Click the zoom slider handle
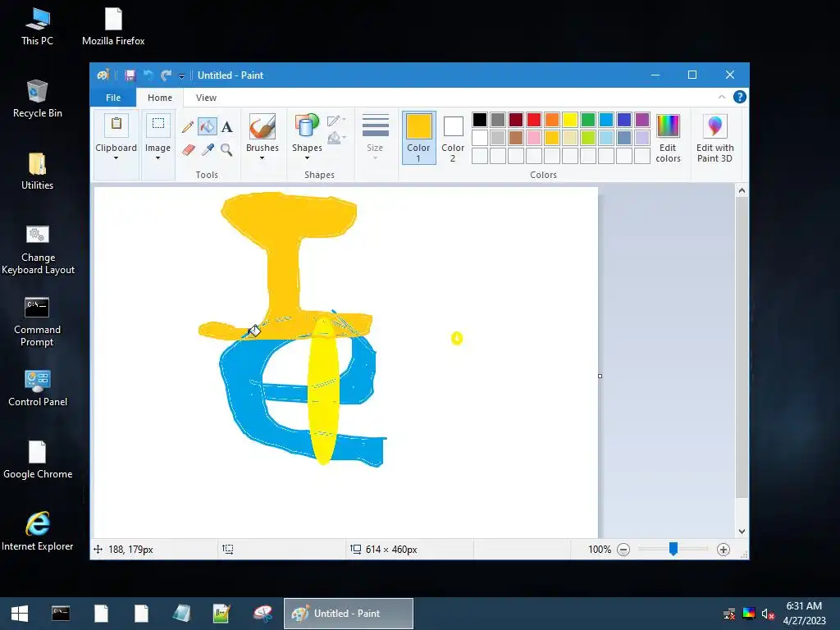Screen dimensions: 840x630 (x=673, y=549)
